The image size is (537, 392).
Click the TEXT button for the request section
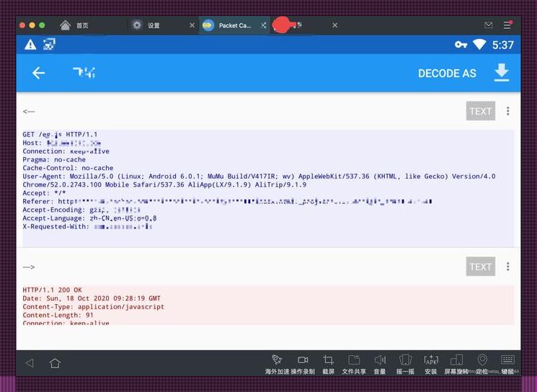(481, 111)
